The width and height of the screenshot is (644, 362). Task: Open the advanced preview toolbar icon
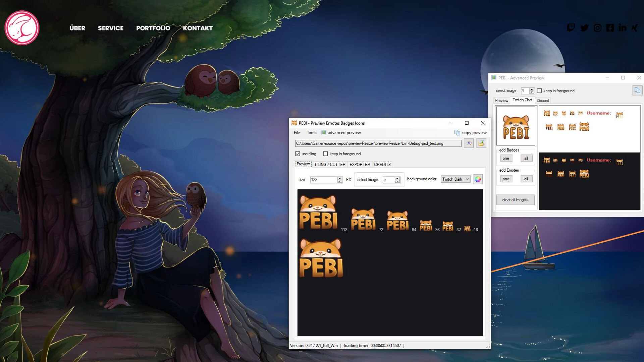323,133
